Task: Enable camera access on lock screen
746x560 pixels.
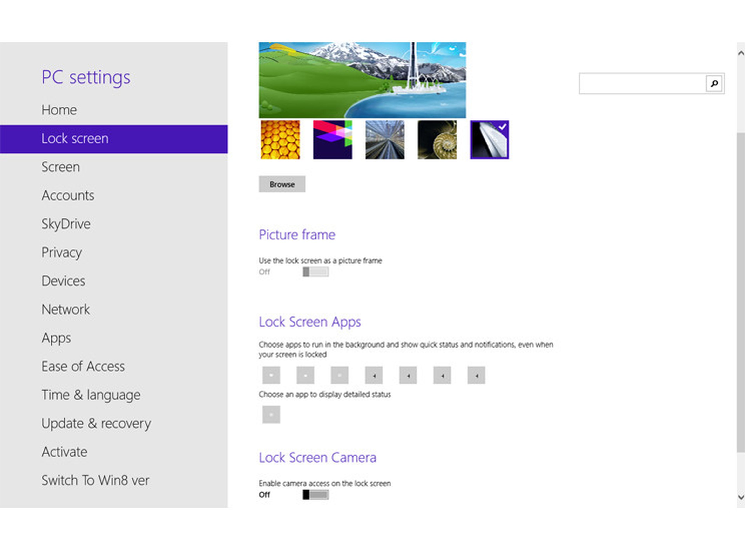Action: [315, 494]
